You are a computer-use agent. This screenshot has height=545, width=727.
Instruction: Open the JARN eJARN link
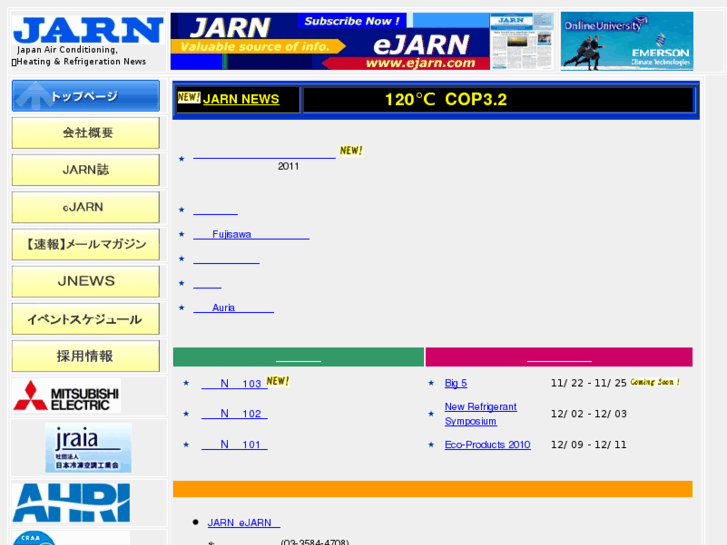click(244, 523)
